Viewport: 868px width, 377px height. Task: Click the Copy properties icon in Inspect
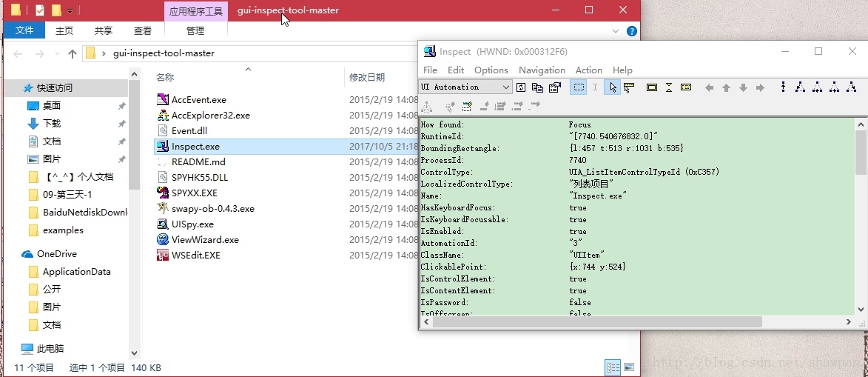point(537,87)
